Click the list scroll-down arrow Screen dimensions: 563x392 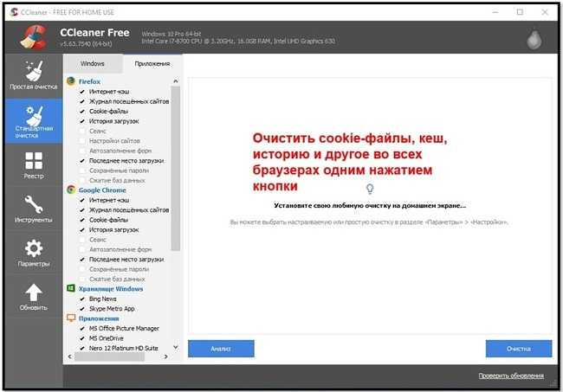[x=176, y=347]
